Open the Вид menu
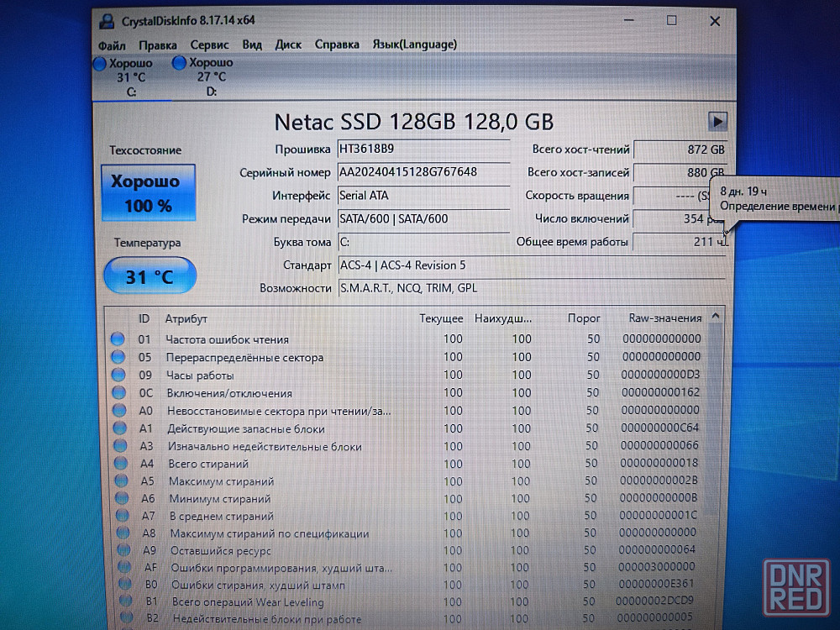This screenshot has height=630, width=840. coord(252,45)
